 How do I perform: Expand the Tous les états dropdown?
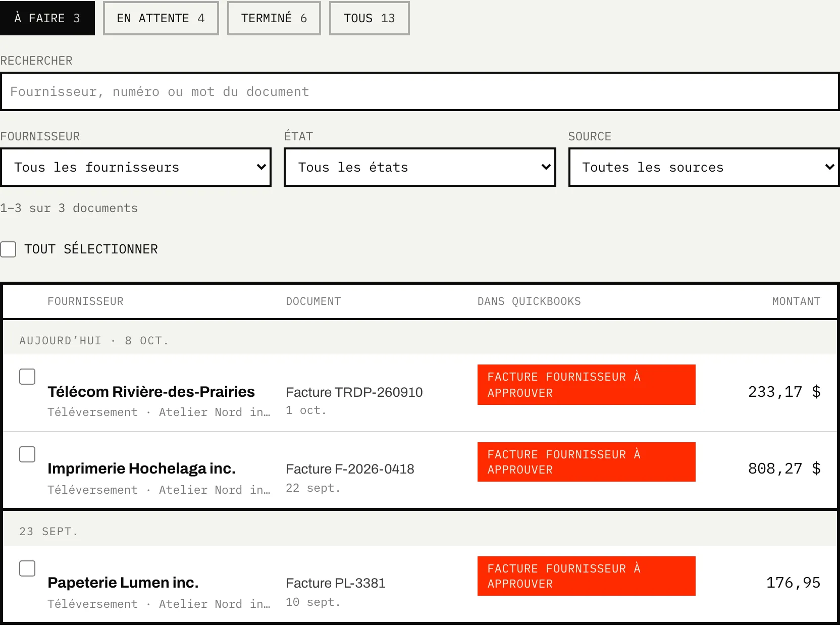click(x=419, y=167)
